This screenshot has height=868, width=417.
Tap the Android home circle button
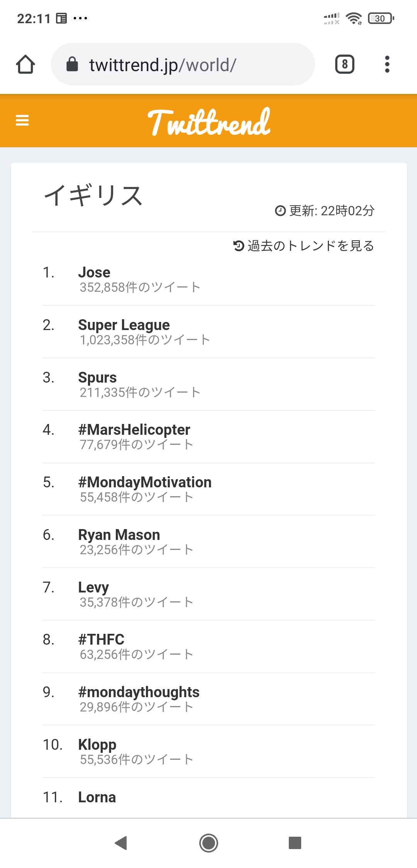208,842
